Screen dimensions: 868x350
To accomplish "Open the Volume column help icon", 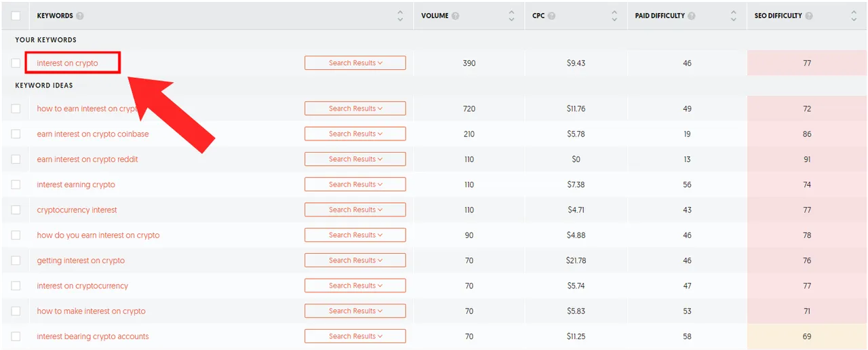I will [456, 16].
